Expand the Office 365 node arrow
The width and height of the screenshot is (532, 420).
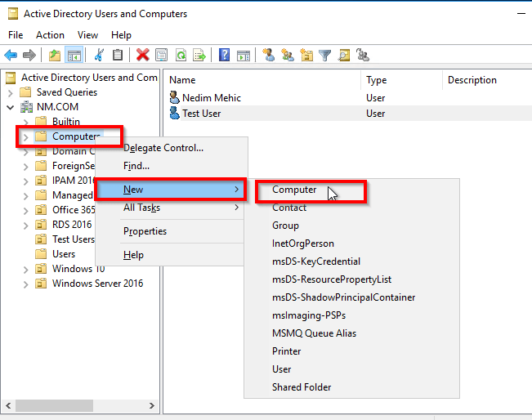pos(26,211)
